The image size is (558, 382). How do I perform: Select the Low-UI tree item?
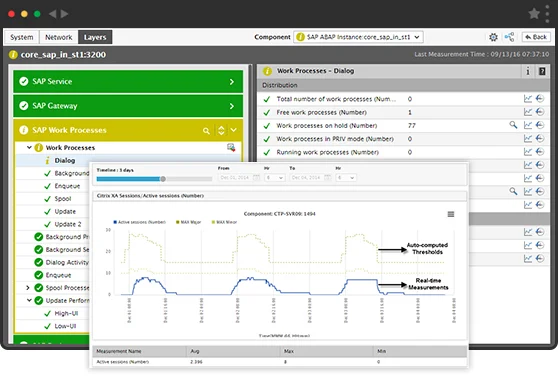pyautogui.click(x=65, y=326)
